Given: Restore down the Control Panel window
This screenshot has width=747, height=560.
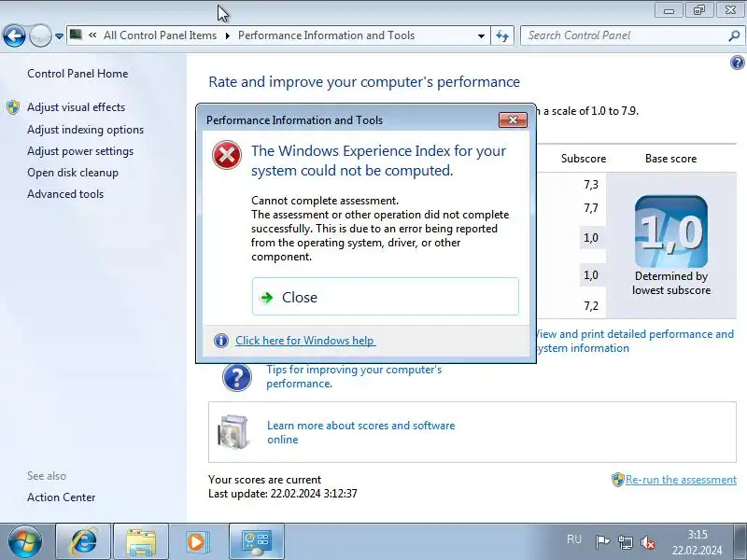Looking at the screenshot, I should pyautogui.click(x=699, y=9).
